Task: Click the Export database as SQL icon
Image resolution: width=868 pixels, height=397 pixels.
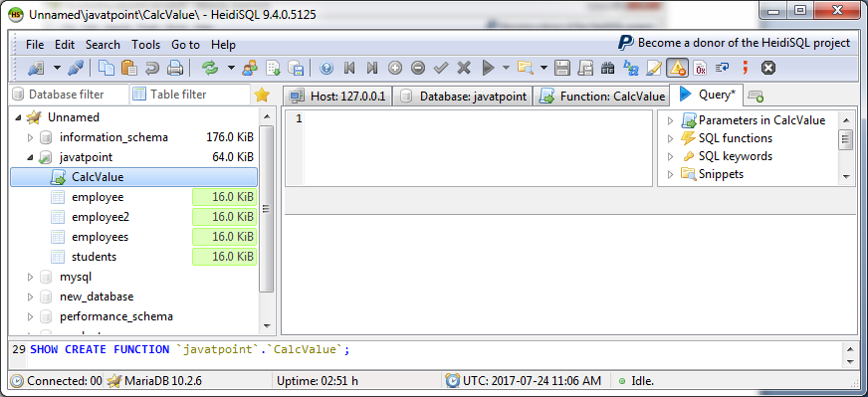Action: pyautogui.click(x=297, y=68)
